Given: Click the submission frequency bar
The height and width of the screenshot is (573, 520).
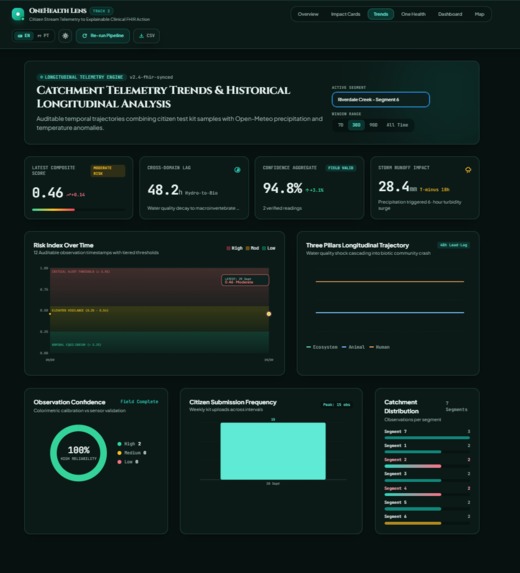Looking at the screenshot, I should tap(273, 451).
